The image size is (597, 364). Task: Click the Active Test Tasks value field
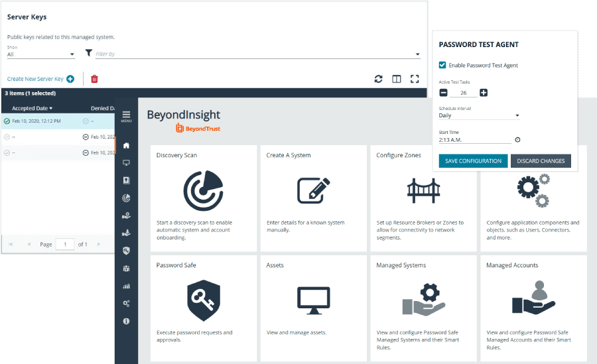[x=464, y=93]
